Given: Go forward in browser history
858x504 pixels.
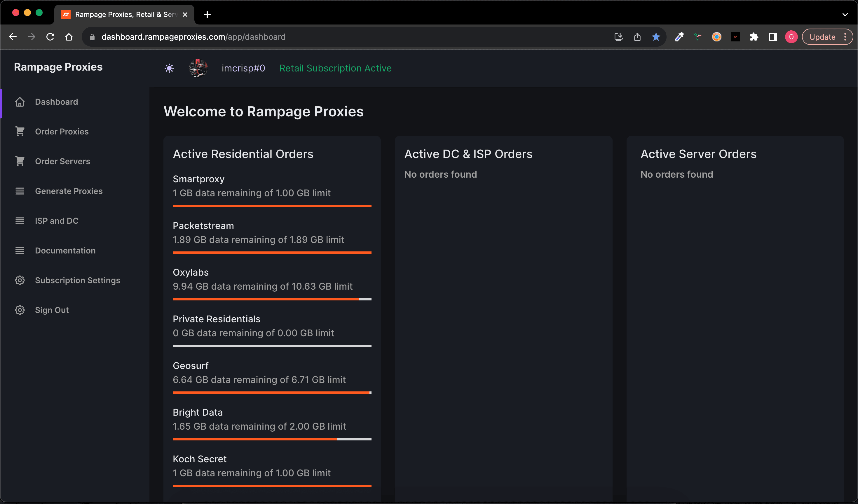Looking at the screenshot, I should 31,37.
